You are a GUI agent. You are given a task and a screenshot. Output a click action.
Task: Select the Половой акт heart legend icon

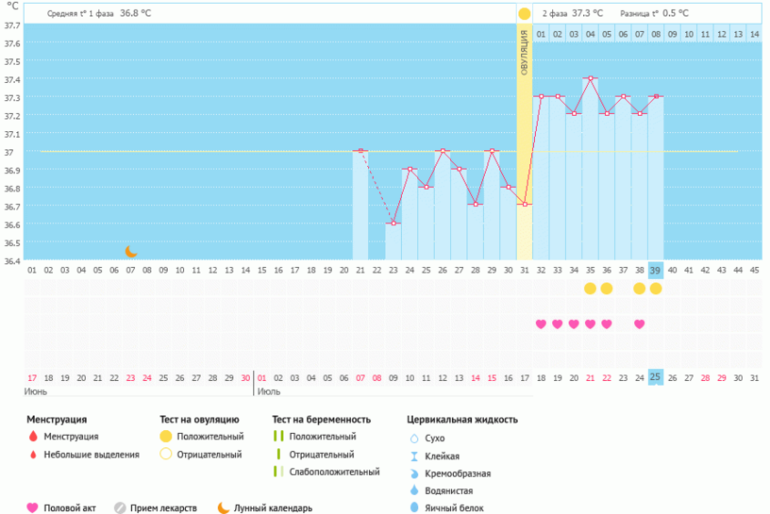pyautogui.click(x=33, y=507)
